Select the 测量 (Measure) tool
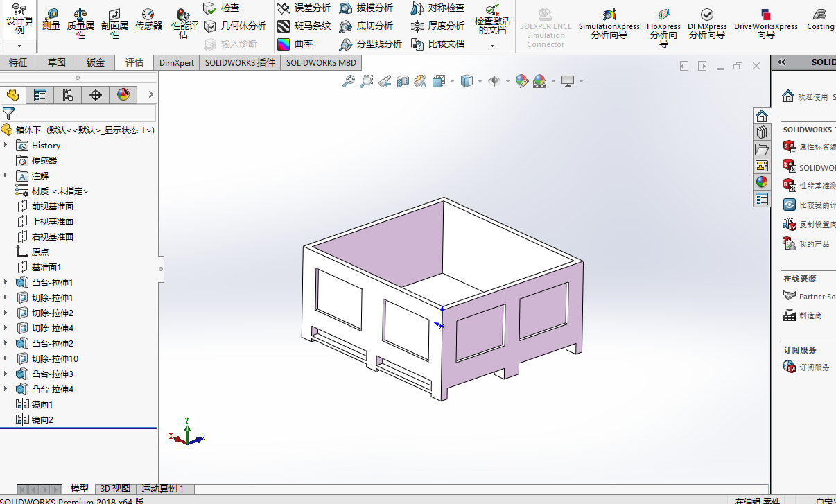The height and width of the screenshot is (504, 836). [x=51, y=19]
